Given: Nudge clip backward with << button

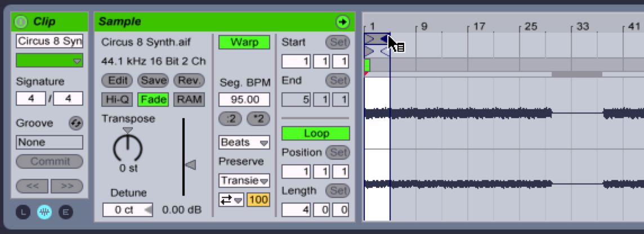Looking at the screenshot, I should pos(32,186).
